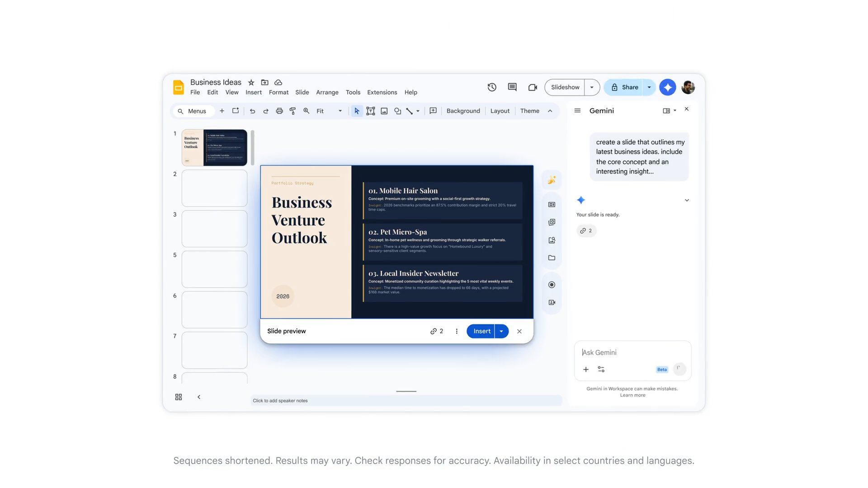This screenshot has height=488, width=868.
Task: Start a video call camera icon
Action: 533,87
